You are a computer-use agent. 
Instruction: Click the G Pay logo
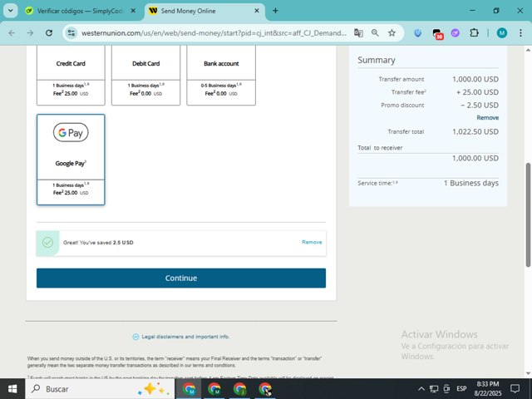[x=71, y=132]
